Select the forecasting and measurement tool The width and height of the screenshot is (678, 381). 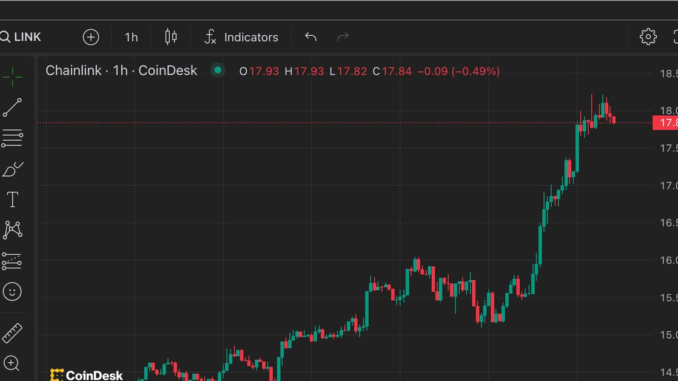click(12, 261)
